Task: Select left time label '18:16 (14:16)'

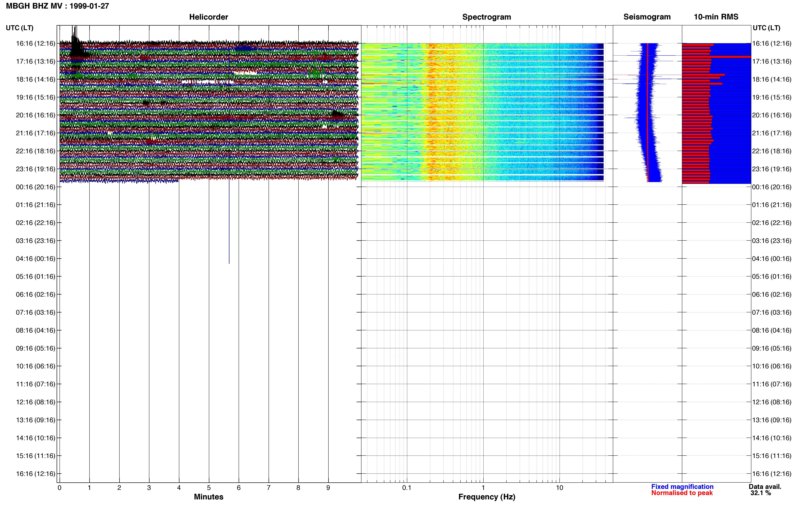Action: (x=36, y=79)
